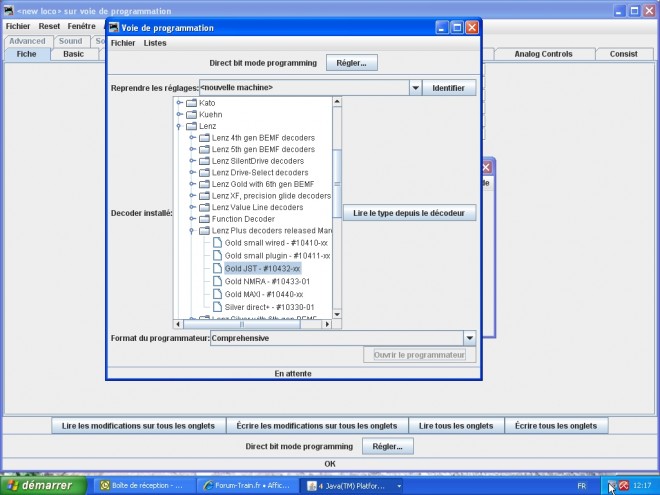Screen dimensions: 660x495
Task: Expand Lenz SilentDrive decoders node
Action: click(x=192, y=161)
